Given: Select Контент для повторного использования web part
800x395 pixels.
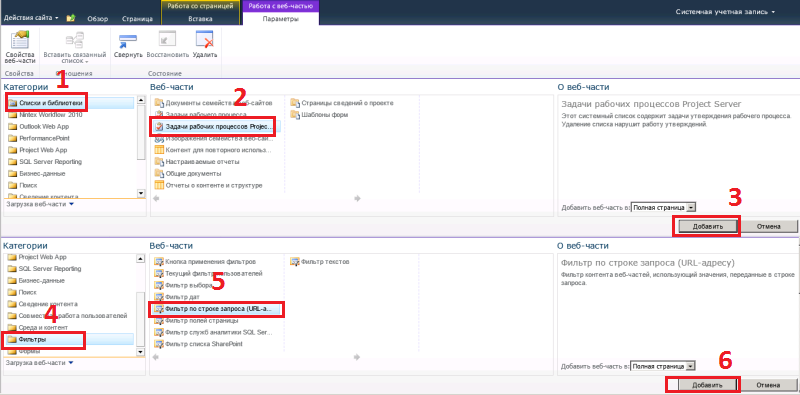Looking at the screenshot, I should pos(213,150).
